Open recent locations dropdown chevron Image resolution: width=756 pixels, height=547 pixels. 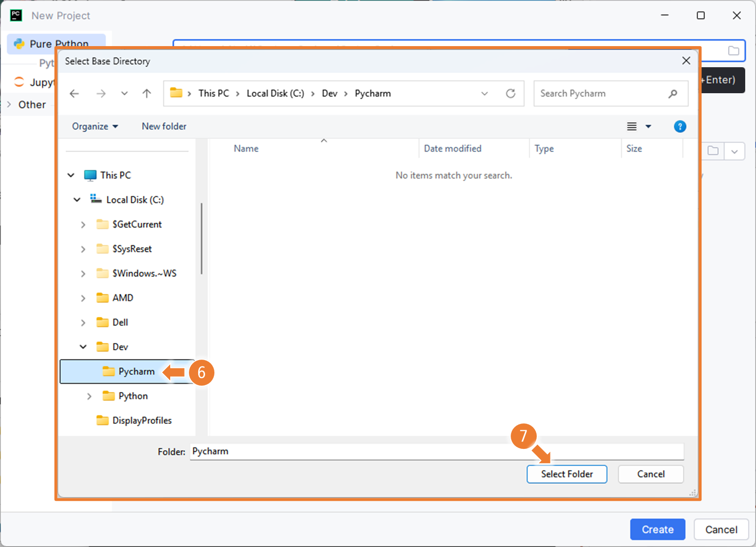[x=124, y=93]
